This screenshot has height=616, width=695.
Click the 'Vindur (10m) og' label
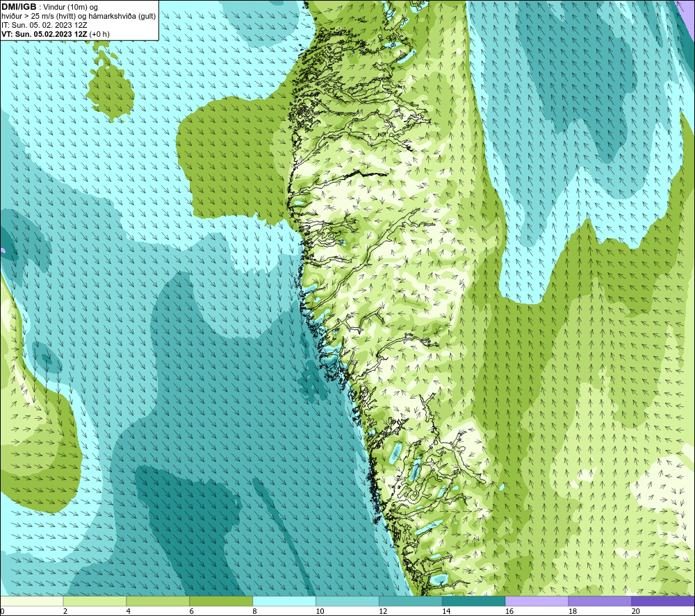coord(70,7)
